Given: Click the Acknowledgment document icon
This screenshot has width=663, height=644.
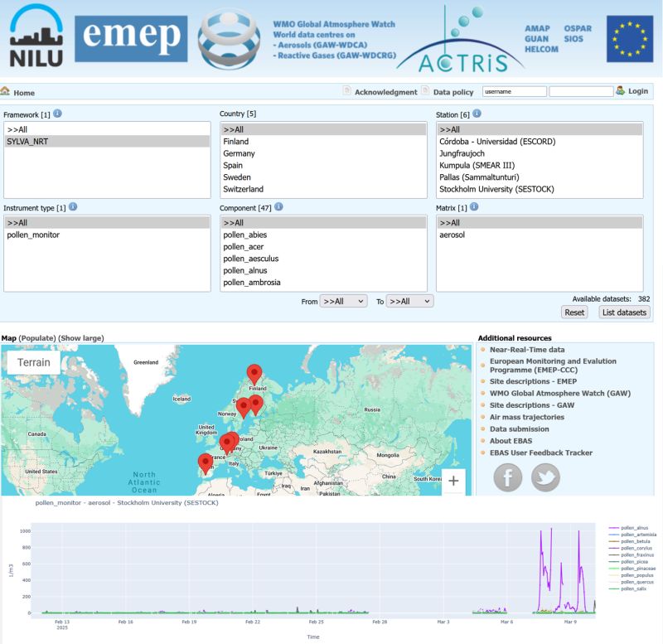Looking at the screenshot, I should [346, 90].
